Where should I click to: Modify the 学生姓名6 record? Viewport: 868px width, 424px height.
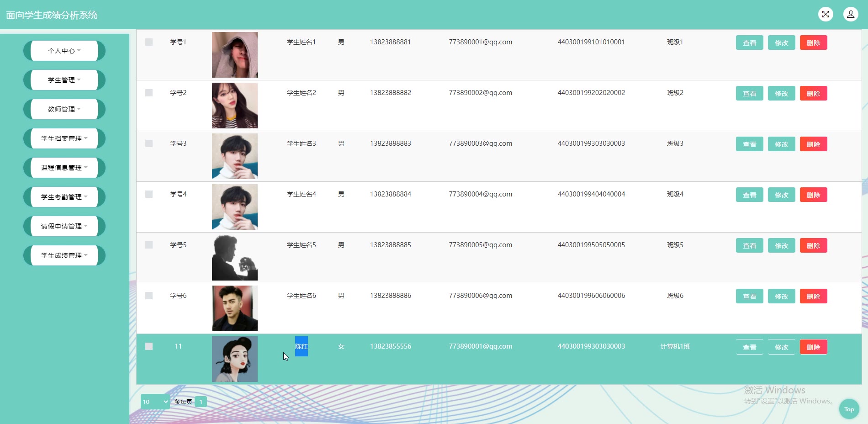pyautogui.click(x=781, y=296)
